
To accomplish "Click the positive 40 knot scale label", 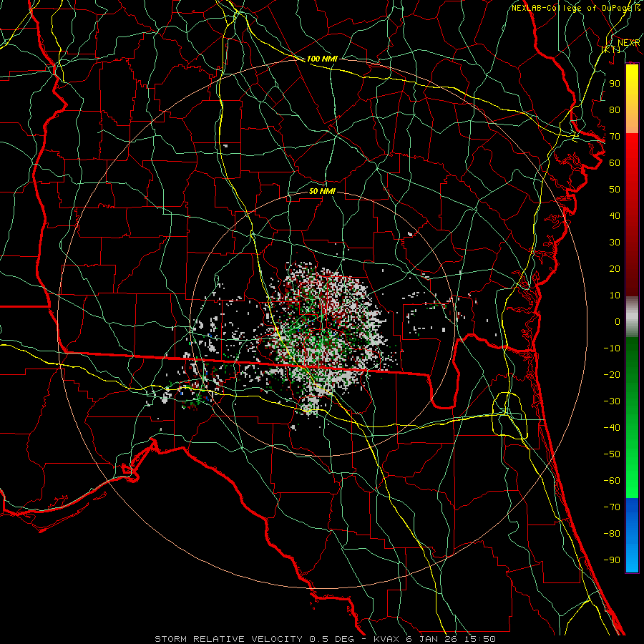I will click(x=615, y=215).
